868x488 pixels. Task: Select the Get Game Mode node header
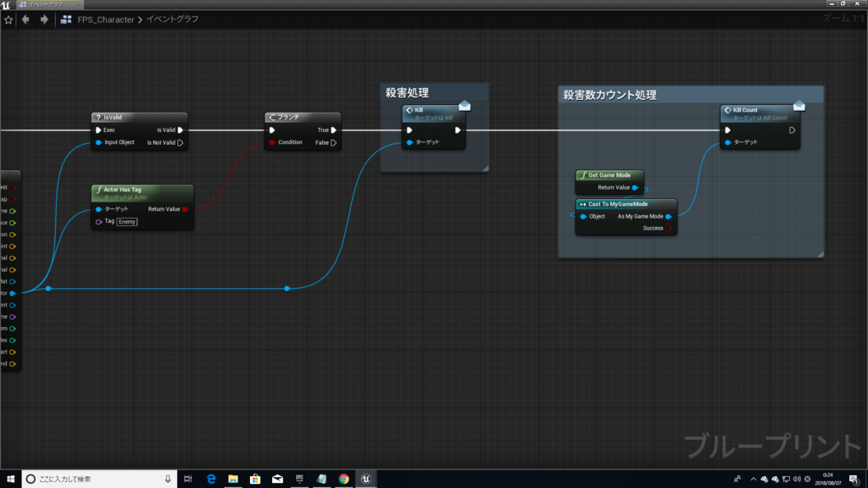tap(609, 175)
